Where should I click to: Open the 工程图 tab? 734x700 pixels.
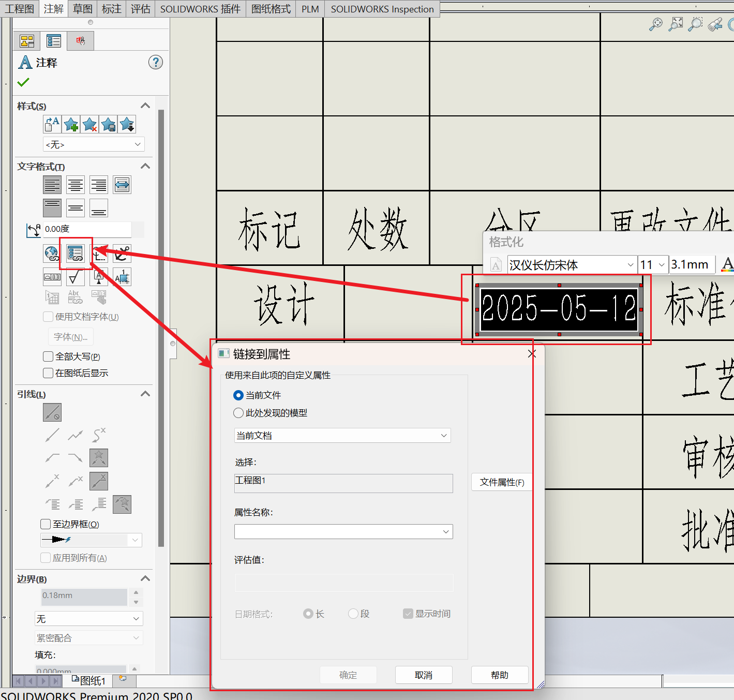coord(20,9)
